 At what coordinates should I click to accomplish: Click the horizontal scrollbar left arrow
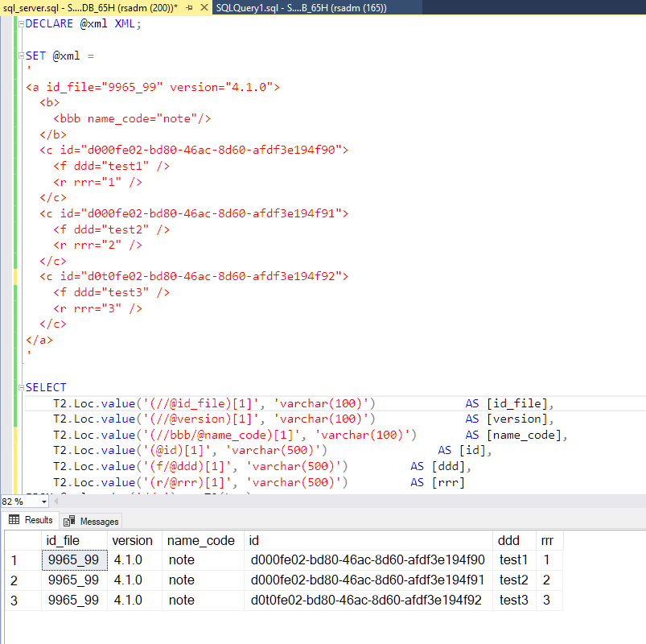[x=56, y=502]
